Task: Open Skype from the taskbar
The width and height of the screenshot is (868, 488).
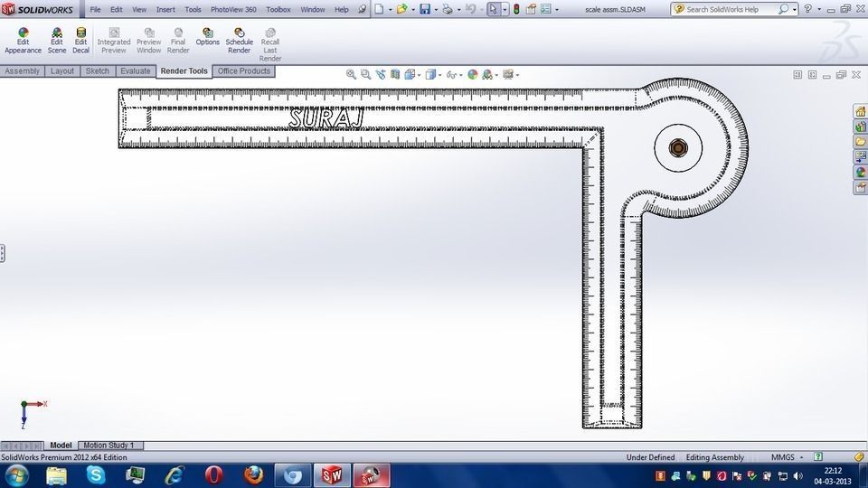Action: coord(95,474)
